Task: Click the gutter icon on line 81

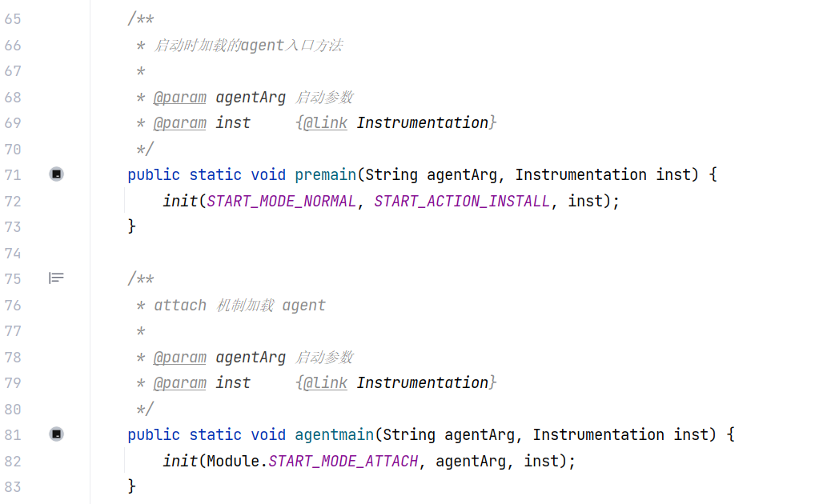Action: pos(57,434)
